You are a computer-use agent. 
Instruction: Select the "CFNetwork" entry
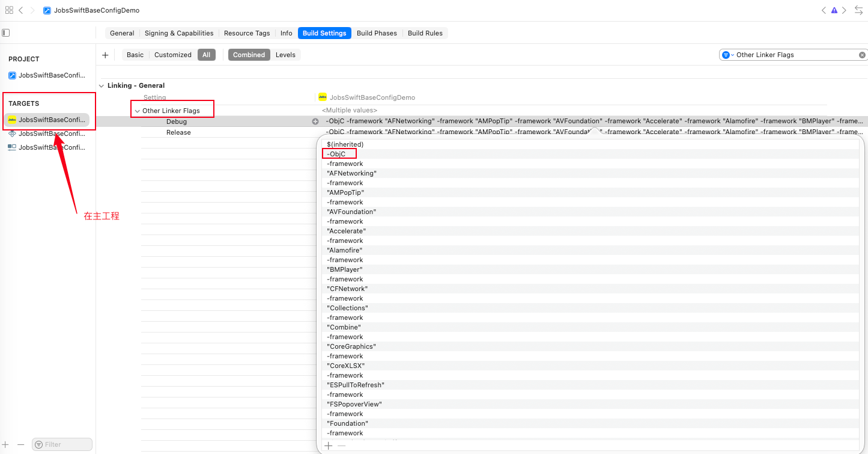(x=347, y=289)
